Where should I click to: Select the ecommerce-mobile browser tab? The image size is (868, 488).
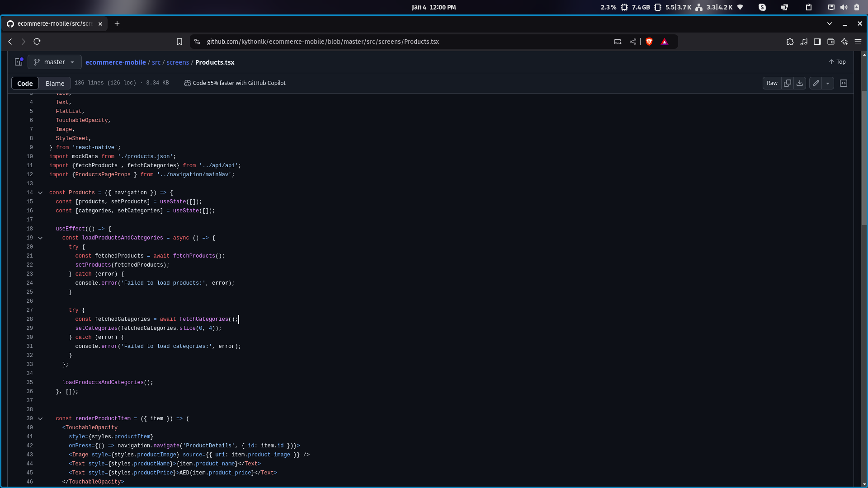tap(54, 23)
